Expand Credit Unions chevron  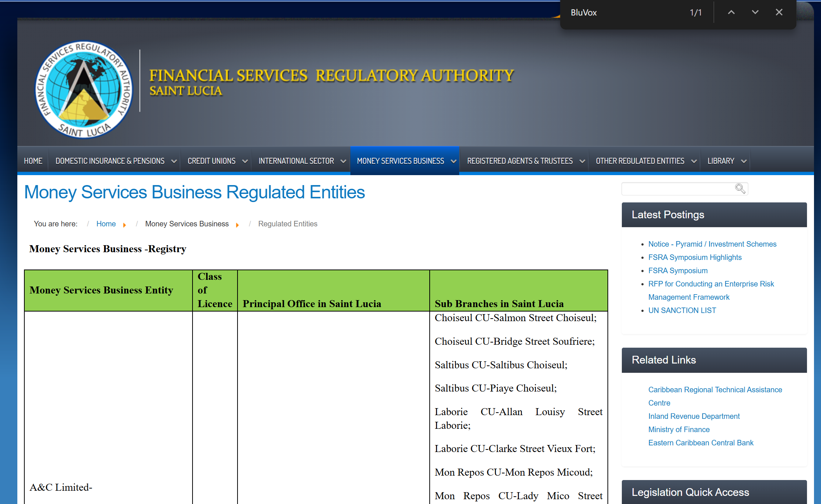click(x=245, y=161)
